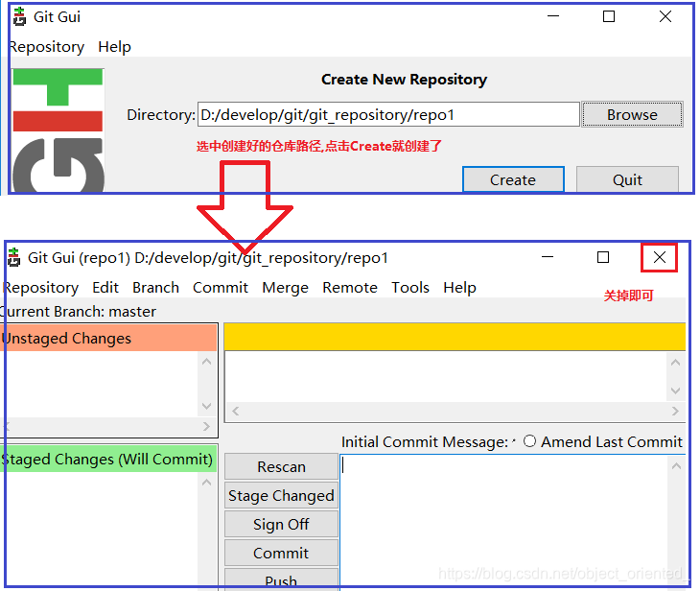Image resolution: width=700 pixels, height=591 pixels.
Task: Open Repository menu in repo1 window
Action: [41, 287]
